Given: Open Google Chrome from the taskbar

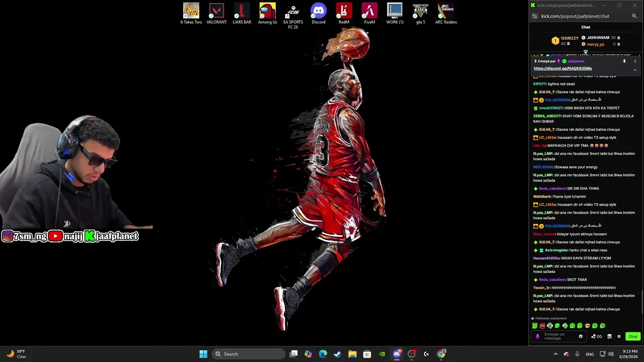Looking at the screenshot, I should [x=441, y=354].
